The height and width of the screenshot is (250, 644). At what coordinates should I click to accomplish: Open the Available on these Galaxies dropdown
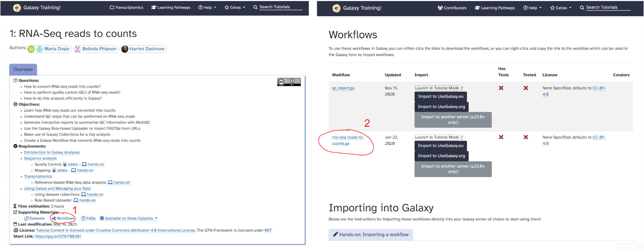(x=129, y=218)
